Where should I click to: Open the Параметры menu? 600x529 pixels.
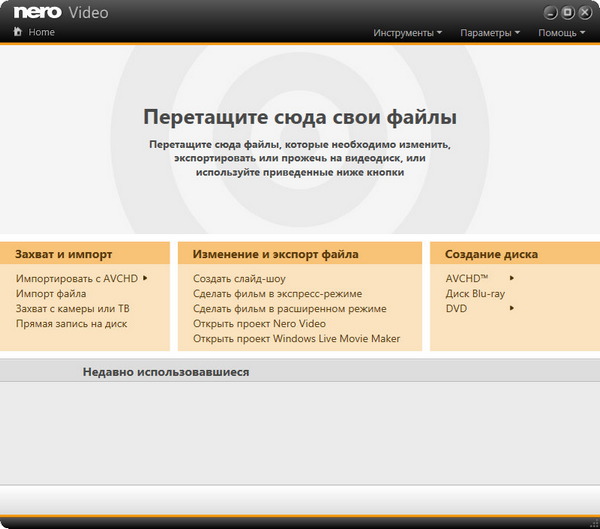click(x=490, y=33)
